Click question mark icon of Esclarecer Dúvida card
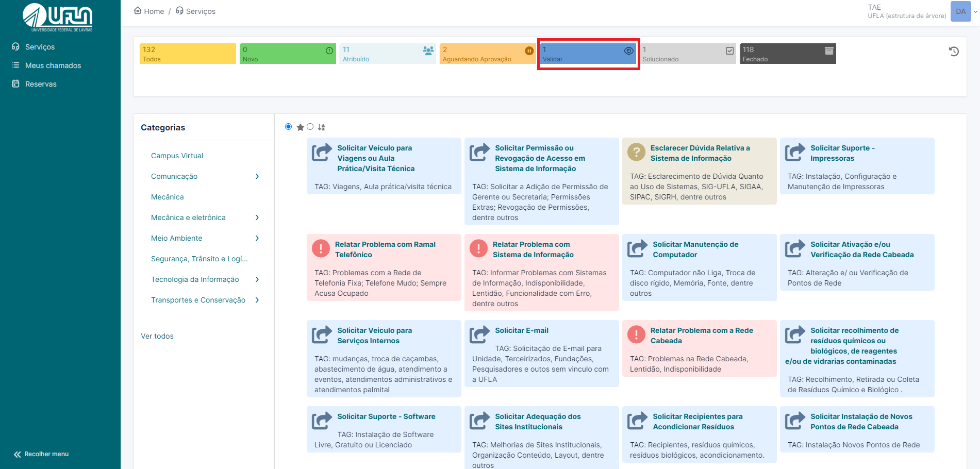The height and width of the screenshot is (469, 980). click(x=636, y=152)
